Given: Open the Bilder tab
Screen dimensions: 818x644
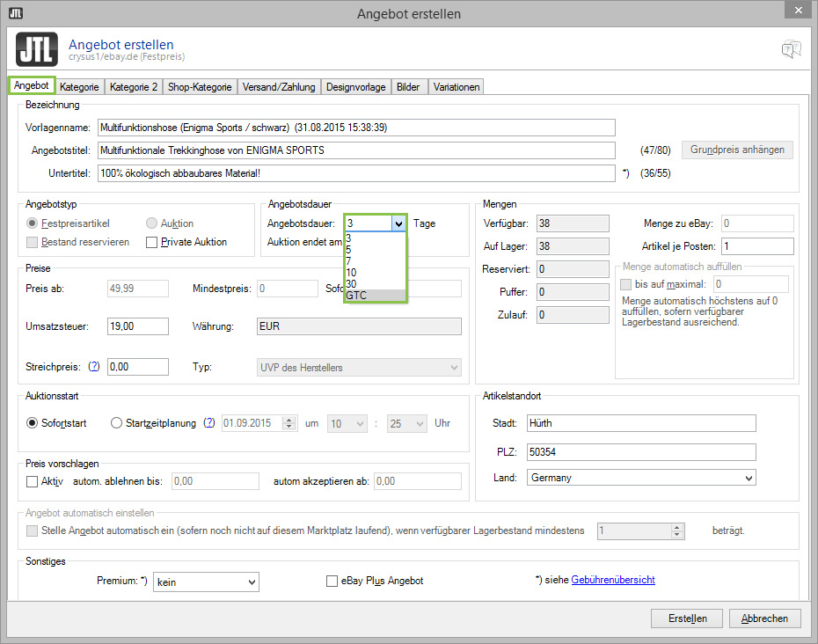Looking at the screenshot, I should (x=410, y=86).
